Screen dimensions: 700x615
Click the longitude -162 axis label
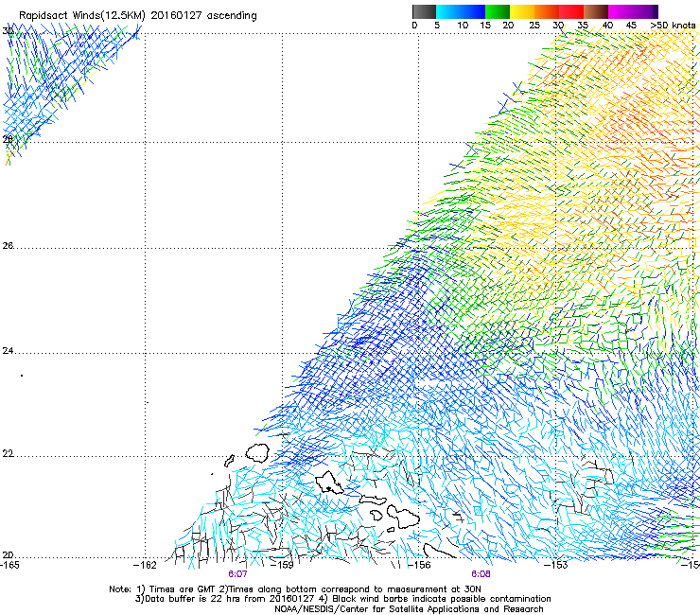point(145,565)
